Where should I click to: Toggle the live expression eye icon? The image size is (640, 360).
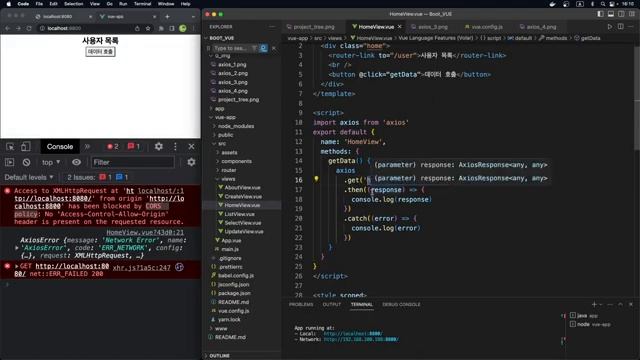click(76, 162)
